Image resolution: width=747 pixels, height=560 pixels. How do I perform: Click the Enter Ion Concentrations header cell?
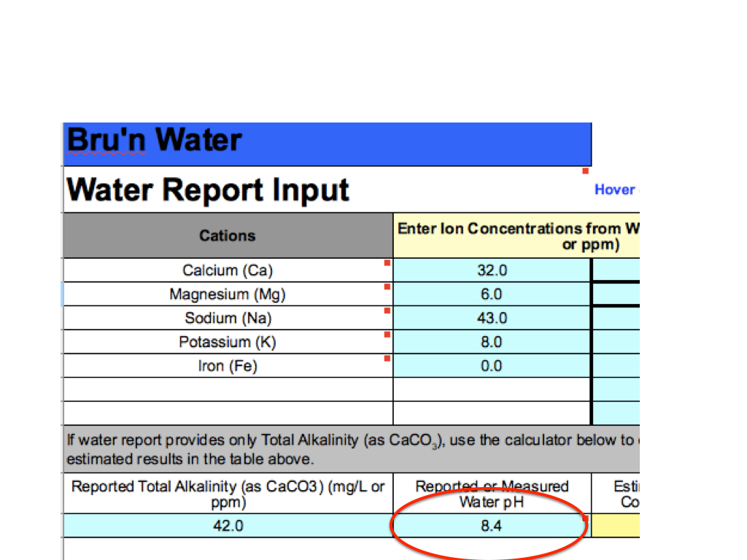click(516, 236)
